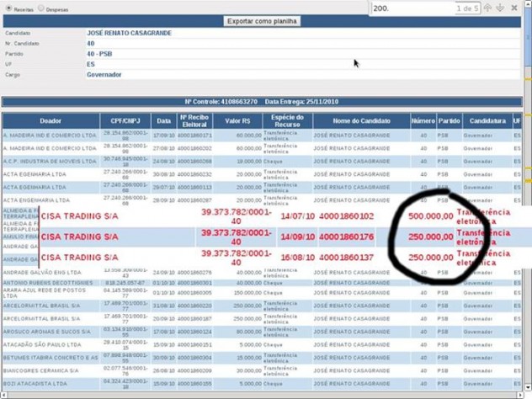Click Nome do Candidato column header

pyautogui.click(x=362, y=120)
